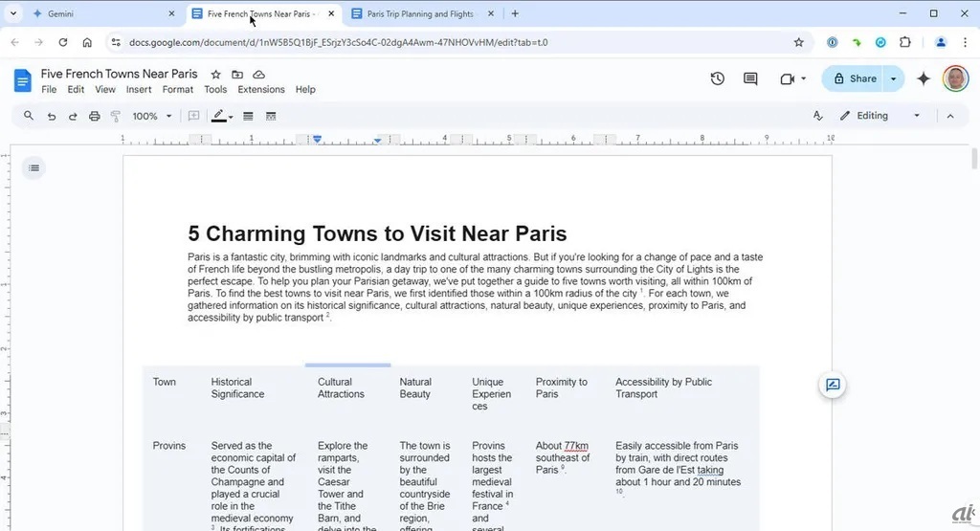980x531 pixels.
Task: Switch to Paris Trip Planning tab
Action: 421,13
